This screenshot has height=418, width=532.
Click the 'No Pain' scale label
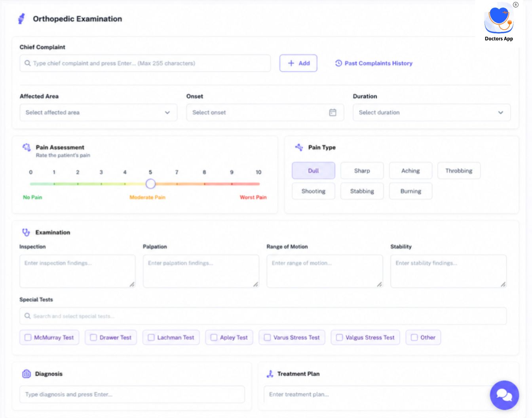[32, 197]
